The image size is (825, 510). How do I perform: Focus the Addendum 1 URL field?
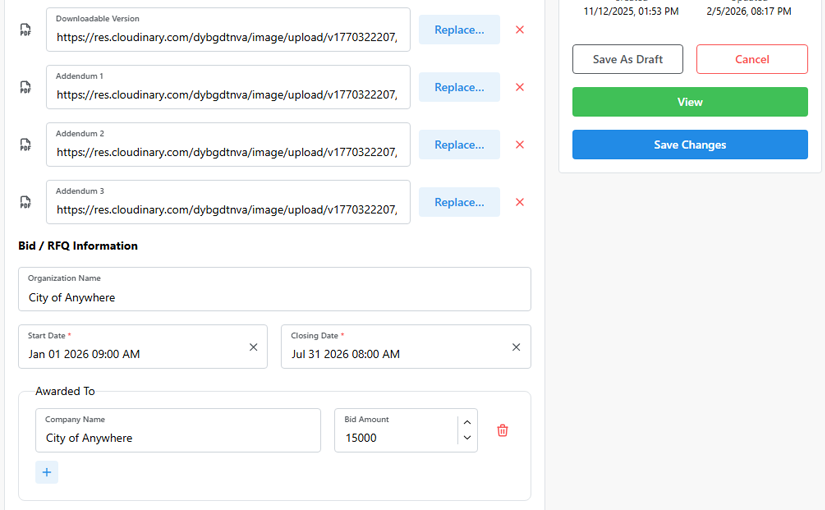pos(228,87)
